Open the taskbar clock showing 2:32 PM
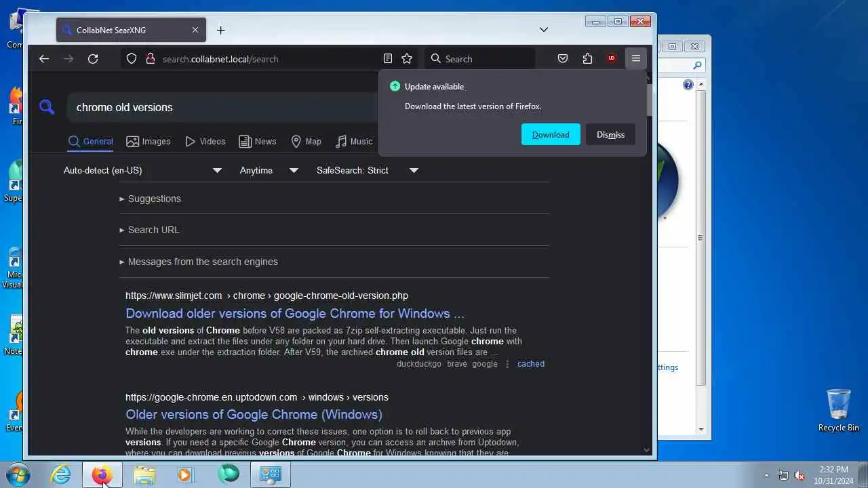The width and height of the screenshot is (868, 488). (x=833, y=474)
